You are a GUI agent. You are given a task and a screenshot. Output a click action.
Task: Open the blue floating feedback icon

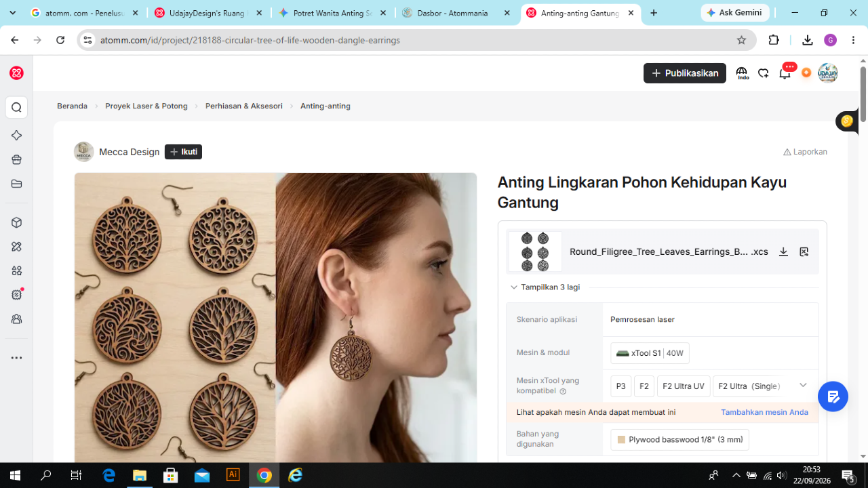coord(833,396)
